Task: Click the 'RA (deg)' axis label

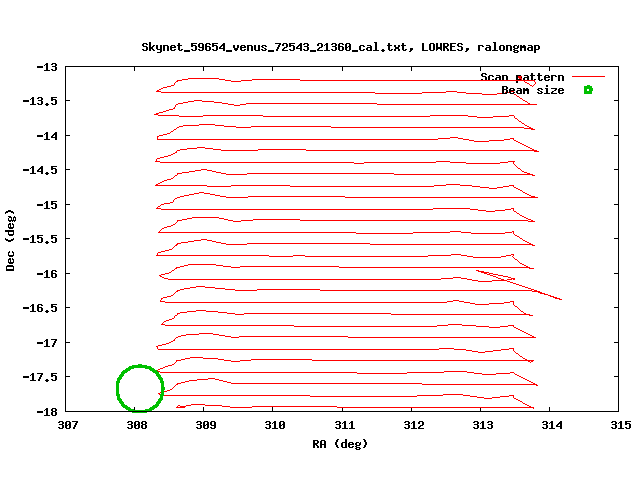Action: click(340, 444)
